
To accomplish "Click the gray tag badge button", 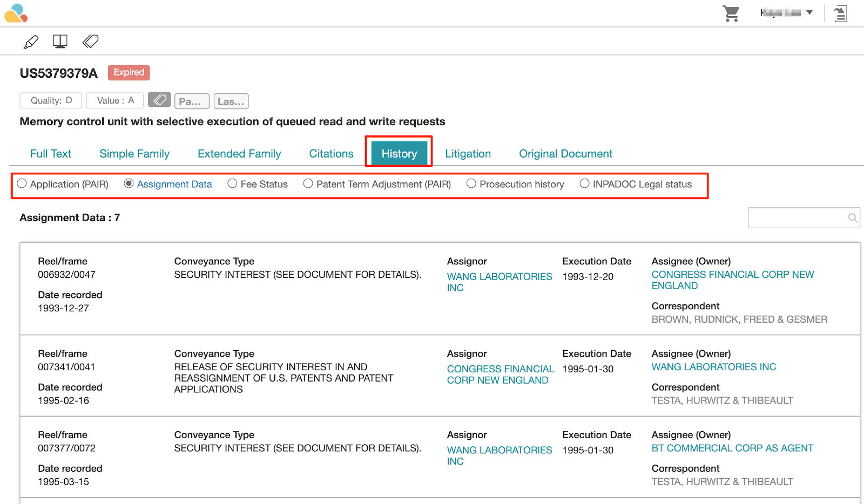I will [159, 100].
